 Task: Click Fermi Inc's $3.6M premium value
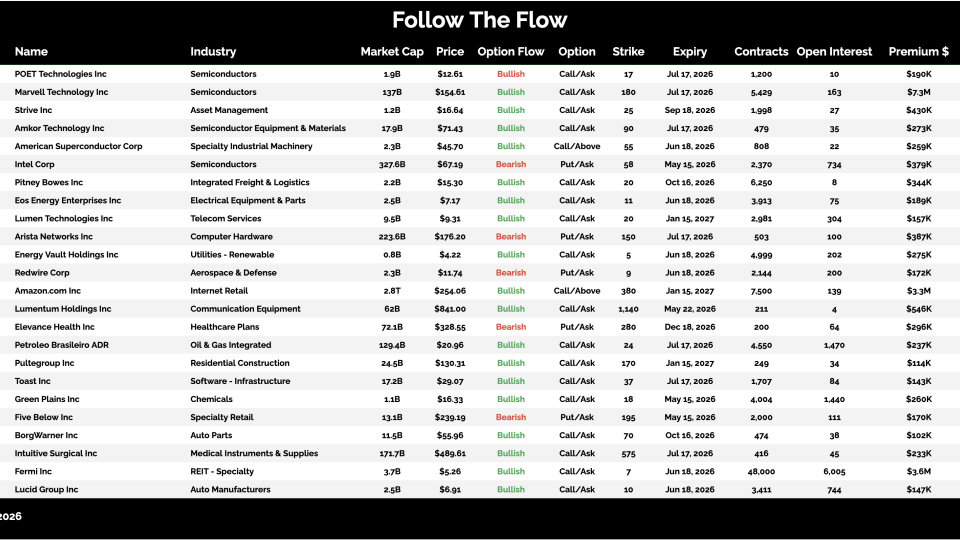tap(918, 471)
